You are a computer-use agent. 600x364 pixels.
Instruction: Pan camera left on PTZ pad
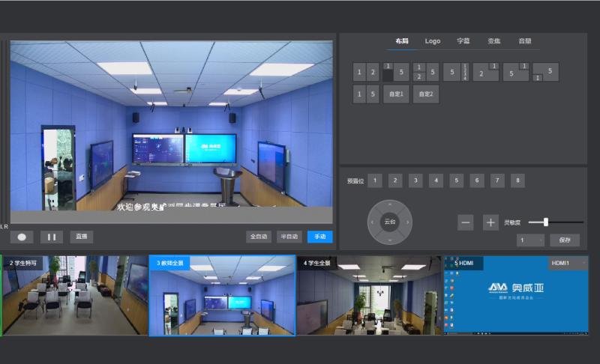coord(372,222)
